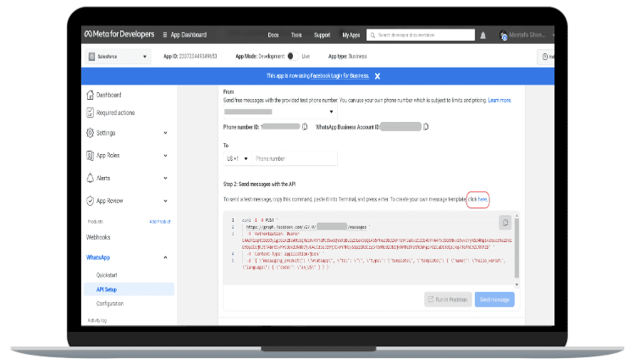Expand the Alerts sidebar section
This screenshot has width=640, height=364.
coord(165,179)
